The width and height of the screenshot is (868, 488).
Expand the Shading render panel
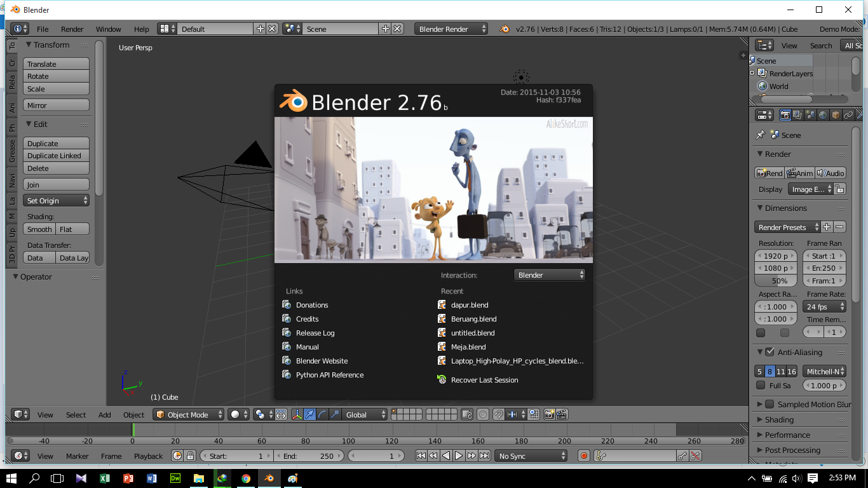[779, 419]
